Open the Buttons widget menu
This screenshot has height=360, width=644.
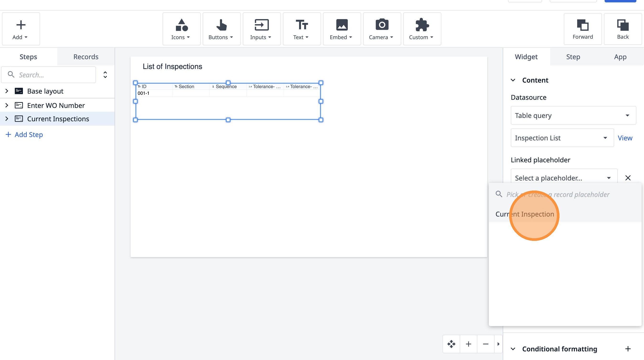click(x=221, y=29)
